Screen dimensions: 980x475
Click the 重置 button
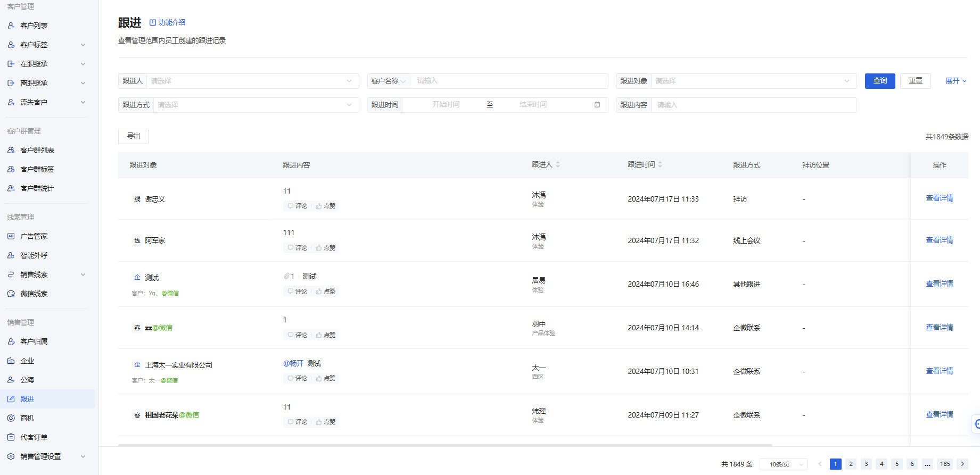(916, 81)
